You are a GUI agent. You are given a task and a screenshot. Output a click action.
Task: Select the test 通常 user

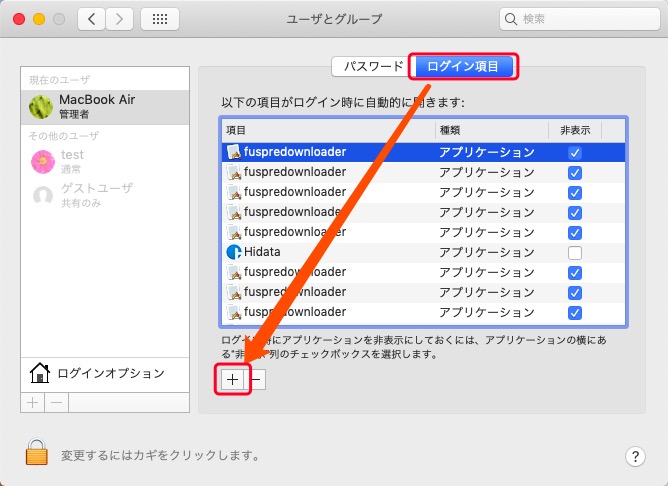tap(105, 162)
